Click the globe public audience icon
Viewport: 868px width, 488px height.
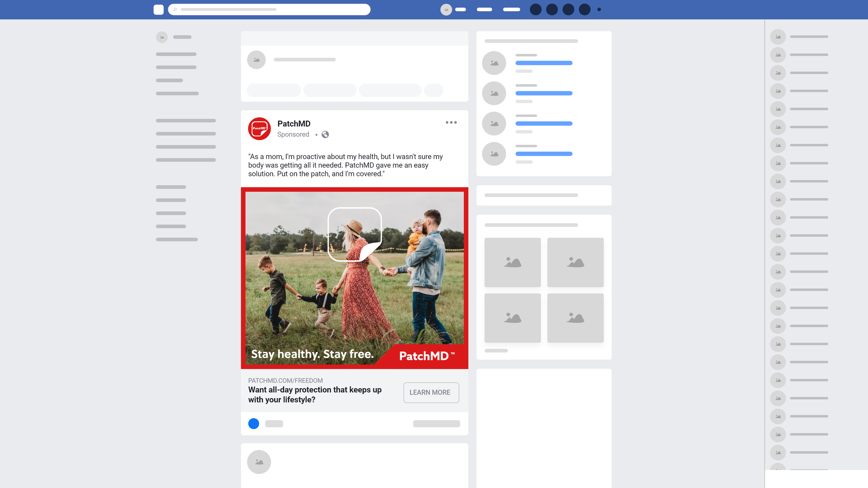(325, 135)
